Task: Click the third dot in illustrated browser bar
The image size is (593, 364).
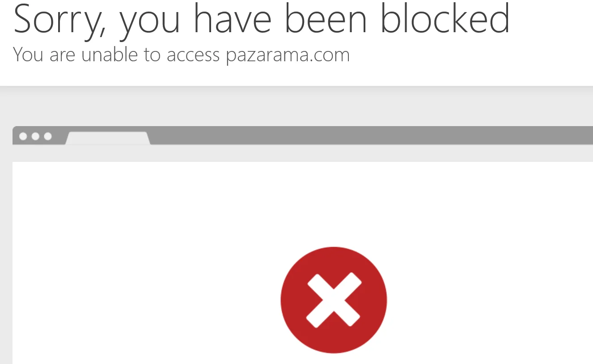Action: 47,136
